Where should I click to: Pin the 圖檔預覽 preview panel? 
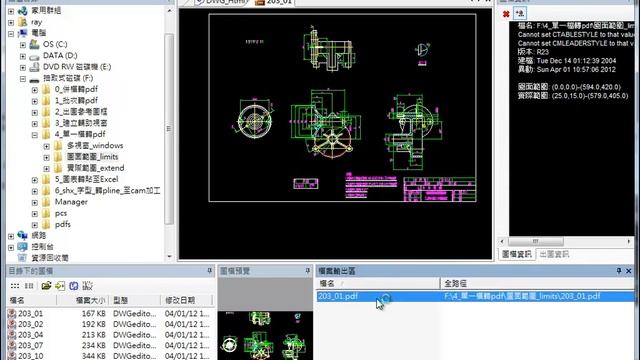click(307, 271)
